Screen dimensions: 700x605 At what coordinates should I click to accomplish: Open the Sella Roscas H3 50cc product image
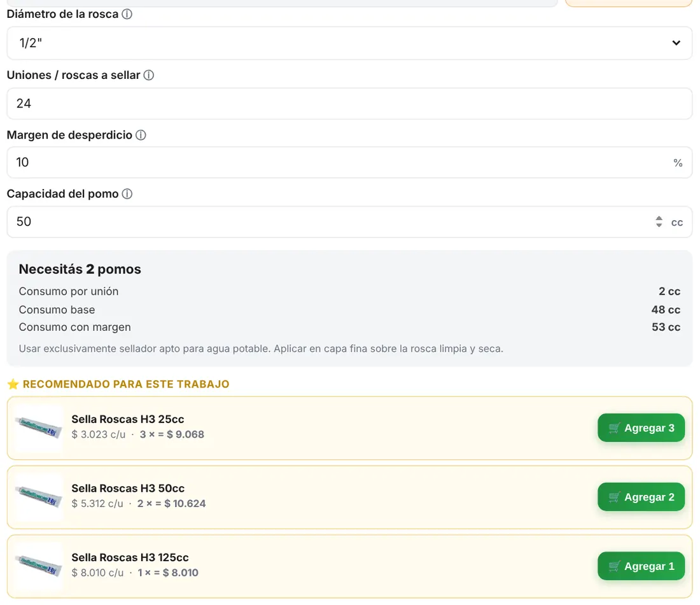39,497
